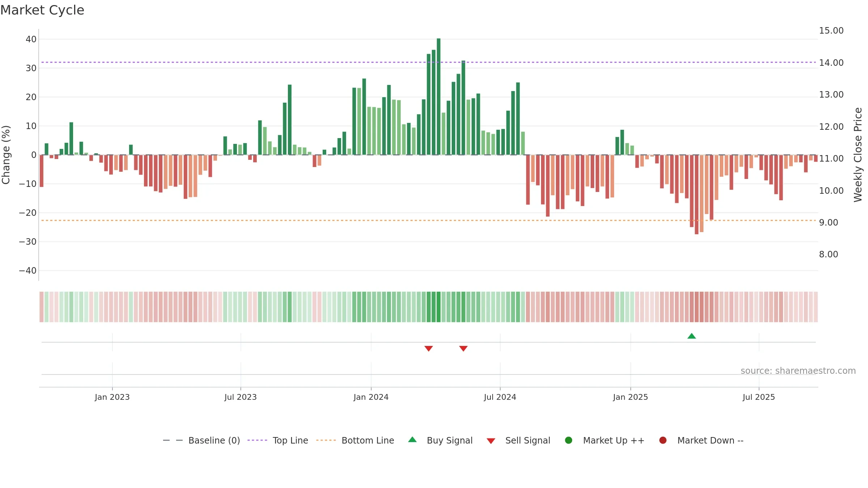Toggle the Market Down -- legend entry
Screen dimensions: 868x488
coord(701,440)
